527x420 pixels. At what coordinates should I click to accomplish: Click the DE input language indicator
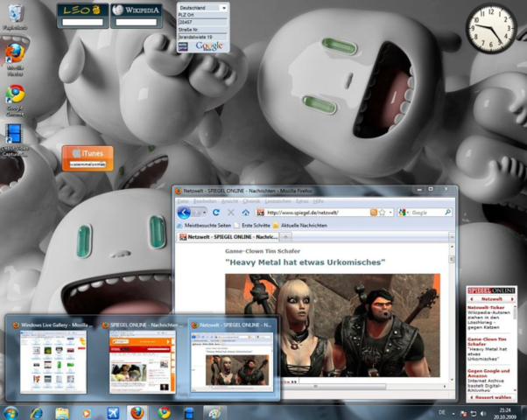pos(442,412)
